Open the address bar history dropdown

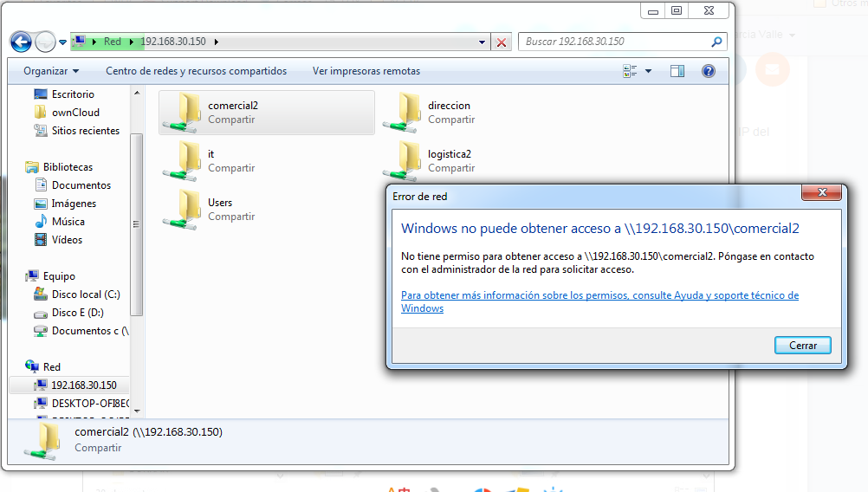483,42
